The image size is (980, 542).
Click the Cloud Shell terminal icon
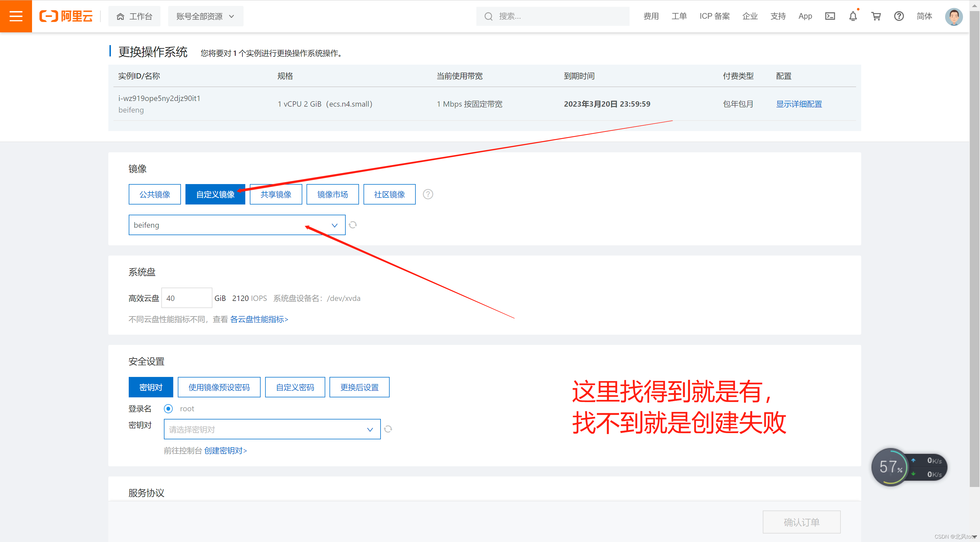830,16
